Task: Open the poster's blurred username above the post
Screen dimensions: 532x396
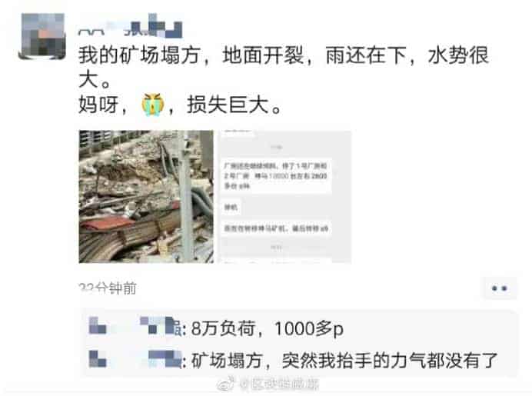Action: (131, 28)
